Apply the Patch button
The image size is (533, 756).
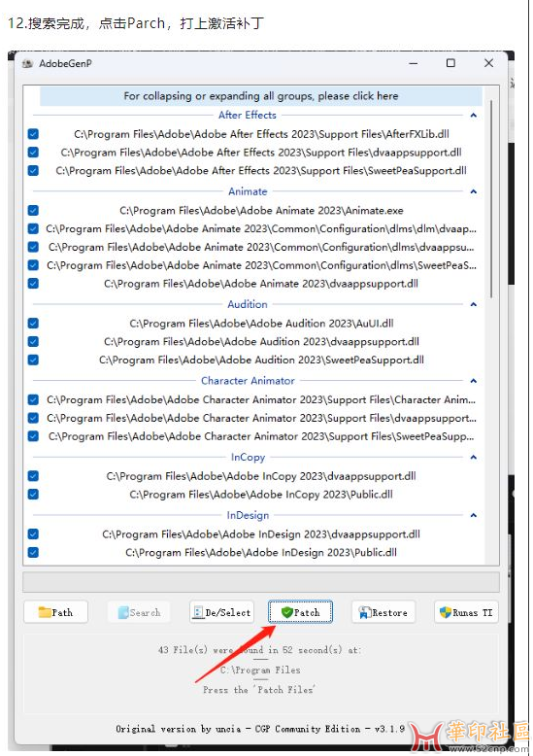(300, 612)
